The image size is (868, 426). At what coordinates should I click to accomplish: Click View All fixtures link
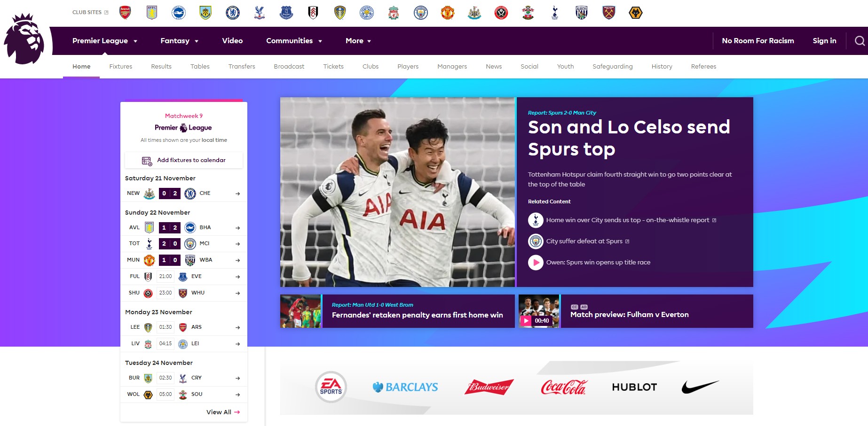[223, 412]
